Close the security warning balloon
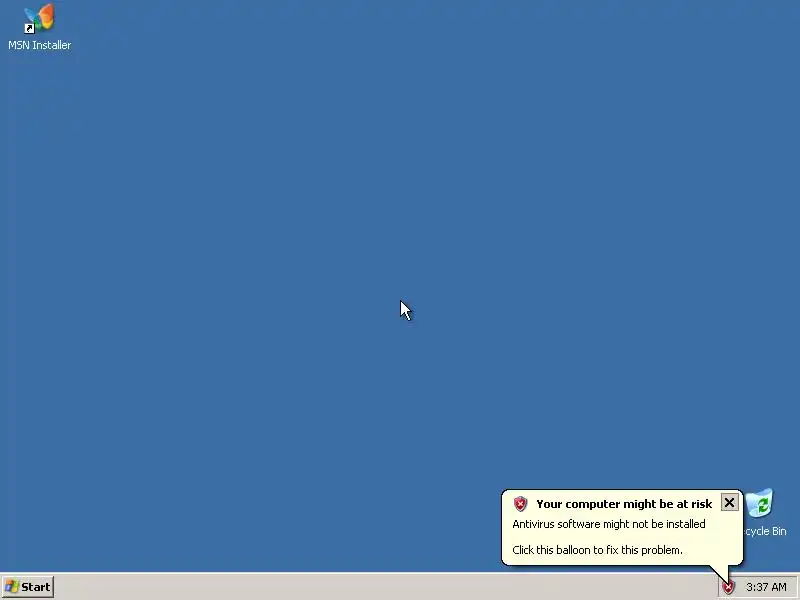The height and width of the screenshot is (600, 800). 730,503
